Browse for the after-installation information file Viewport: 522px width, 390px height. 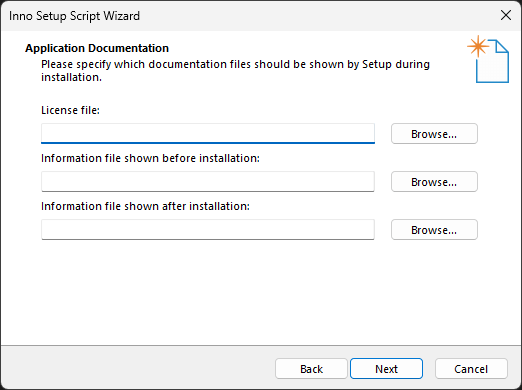pos(434,230)
